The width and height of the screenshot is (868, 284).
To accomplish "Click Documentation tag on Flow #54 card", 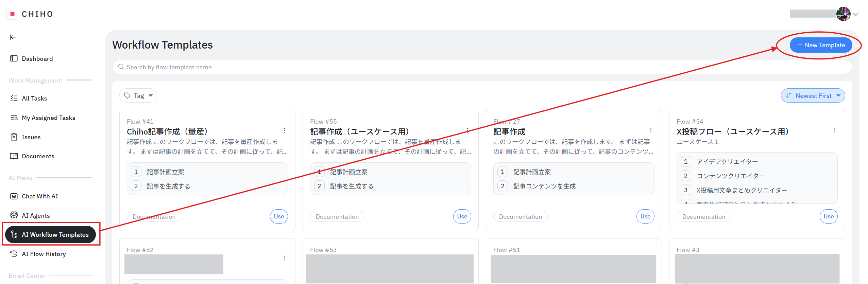I will point(703,217).
